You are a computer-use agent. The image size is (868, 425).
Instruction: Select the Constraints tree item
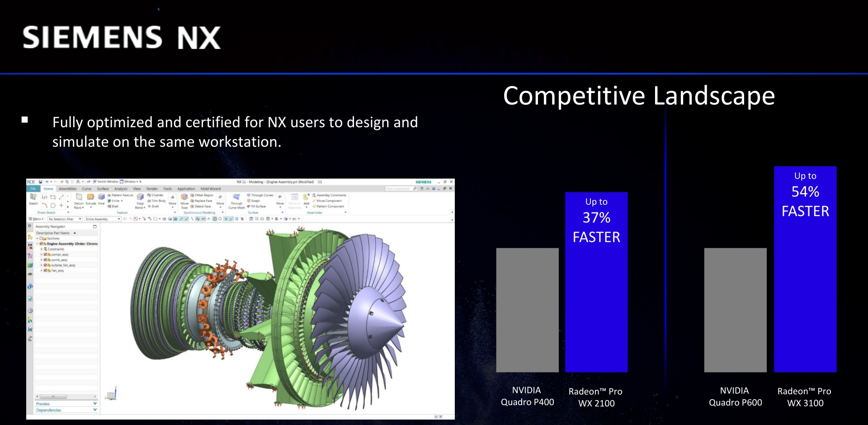coord(54,249)
